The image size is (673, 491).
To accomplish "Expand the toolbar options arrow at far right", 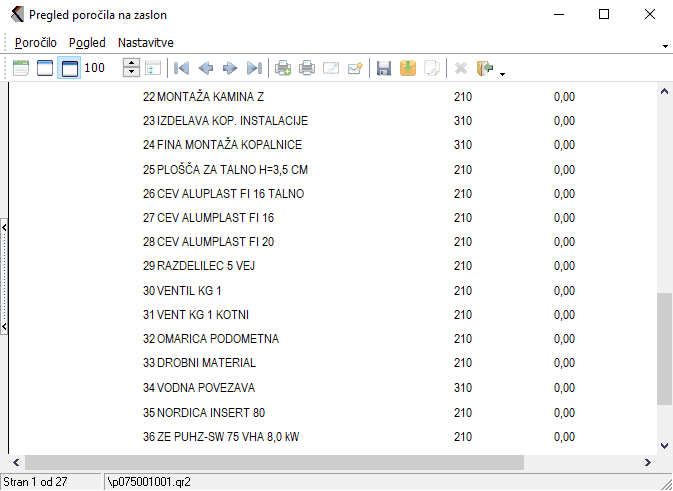I will tap(665, 46).
